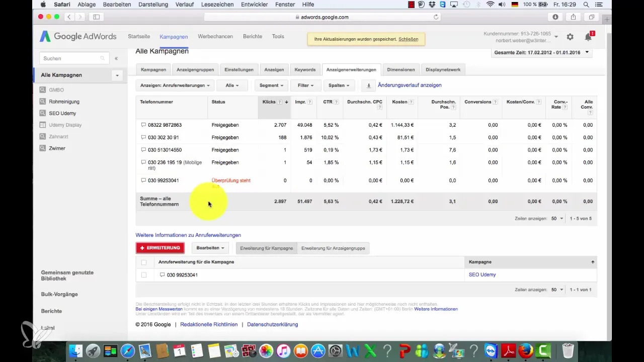Click Änderungsverlauf anzeigen link

click(x=410, y=85)
